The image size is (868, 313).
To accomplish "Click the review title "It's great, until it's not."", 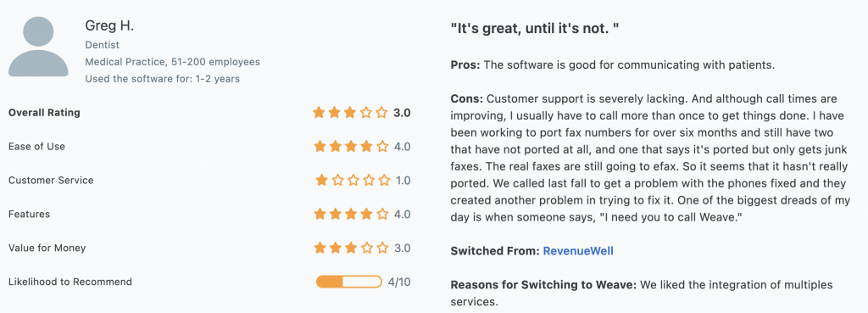I will [535, 28].
